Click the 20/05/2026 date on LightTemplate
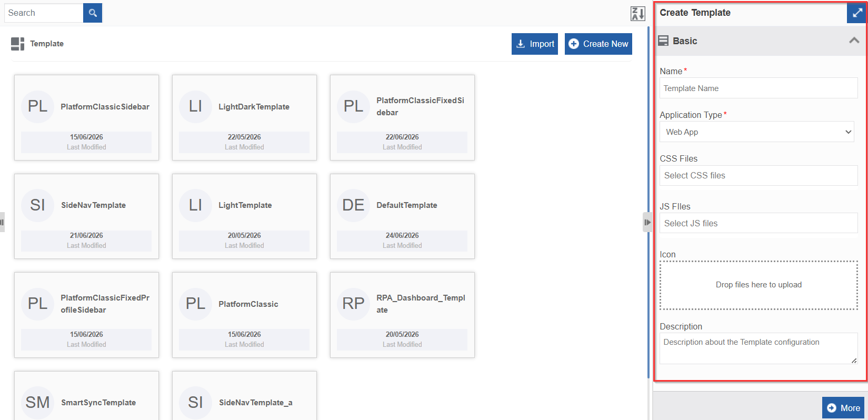The width and height of the screenshot is (868, 420). [x=244, y=235]
